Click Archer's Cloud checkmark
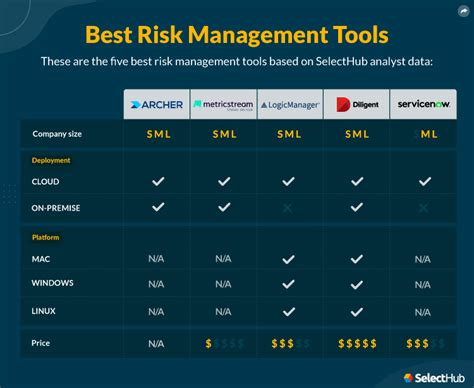This screenshot has width=474, height=388. [158, 182]
